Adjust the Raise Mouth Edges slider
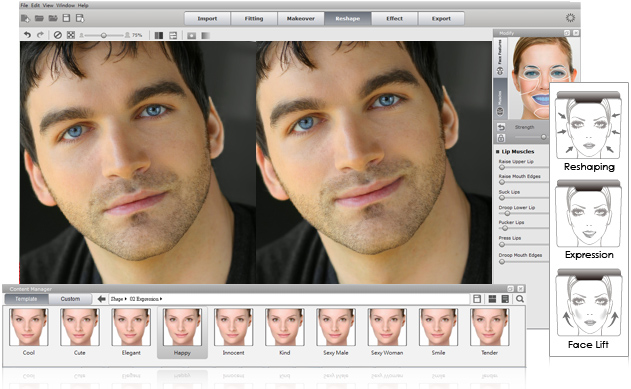631x389 pixels. (502, 182)
